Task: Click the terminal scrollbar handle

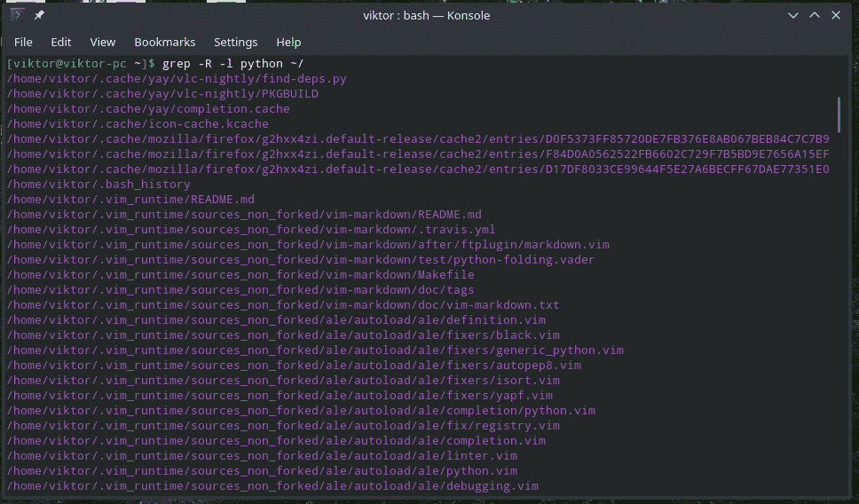Action: click(x=839, y=114)
